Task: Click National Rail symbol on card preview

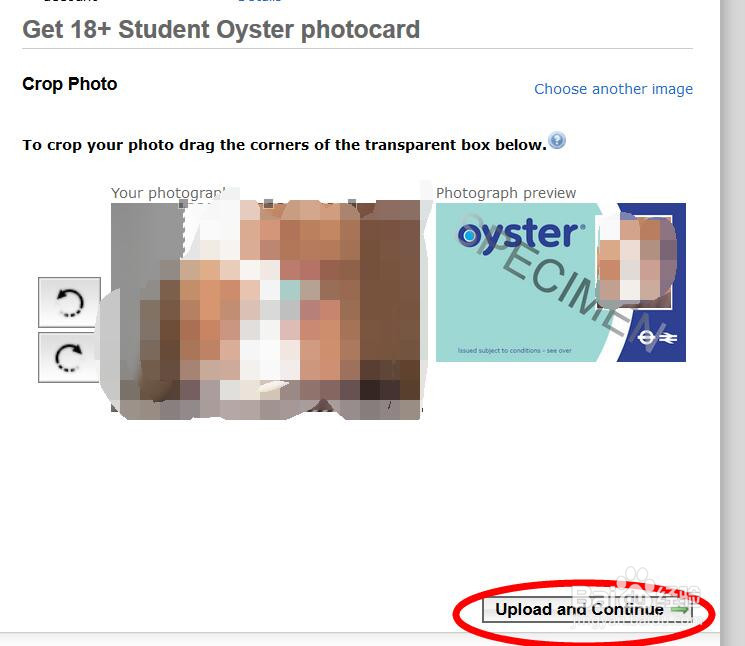Action: (668, 338)
